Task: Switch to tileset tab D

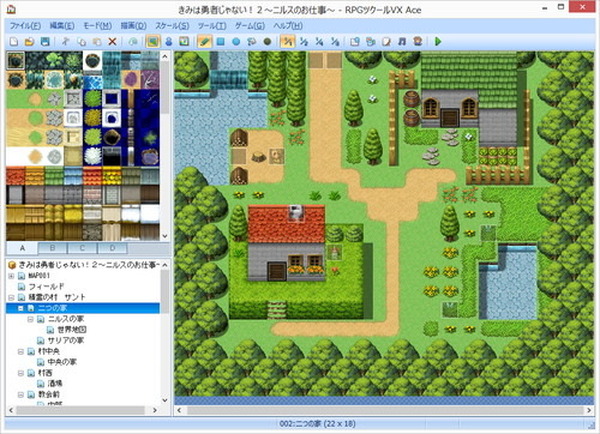Action: [112, 248]
